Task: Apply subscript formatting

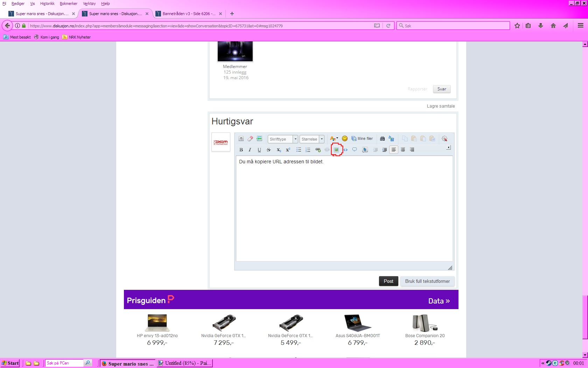Action: coord(279,150)
